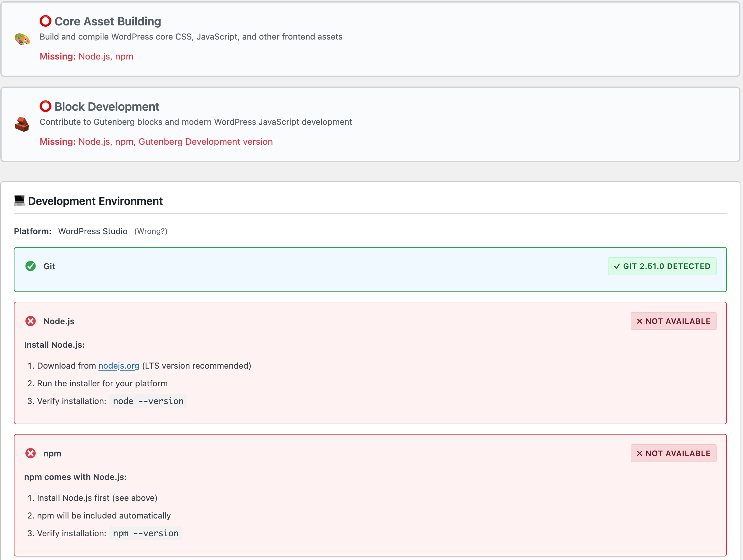The image size is (743, 560).
Task: Click the GIT 2.51.0 DETECTED badge
Action: [x=662, y=266]
